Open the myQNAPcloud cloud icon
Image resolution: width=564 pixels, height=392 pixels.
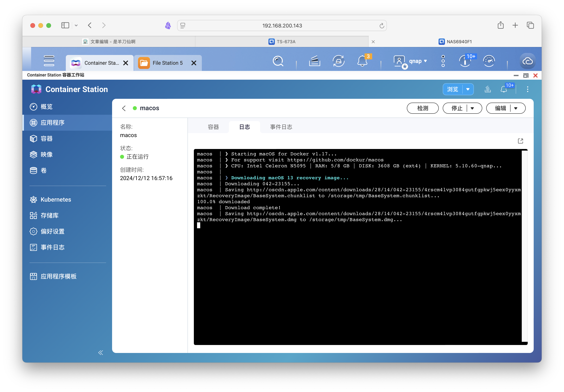[527, 61]
